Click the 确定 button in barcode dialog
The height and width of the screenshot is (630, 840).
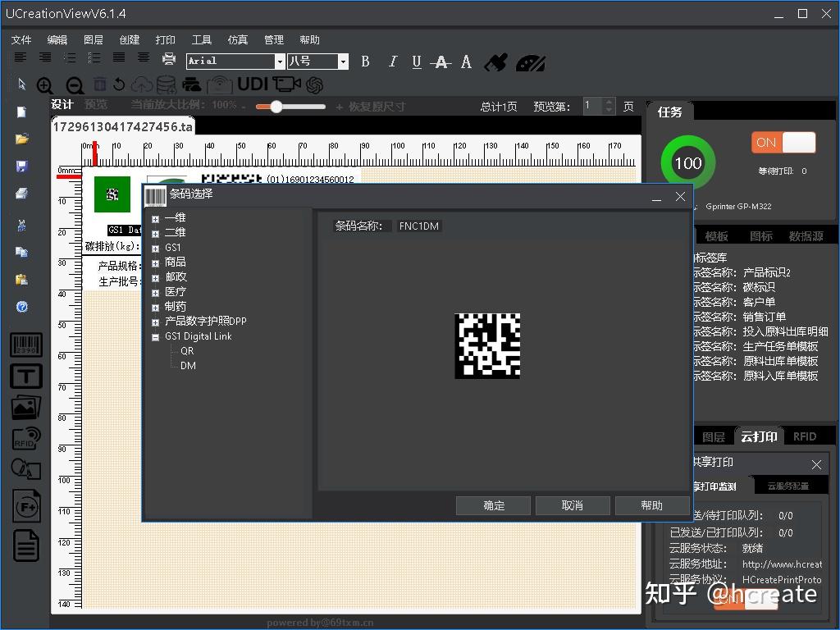(494, 505)
